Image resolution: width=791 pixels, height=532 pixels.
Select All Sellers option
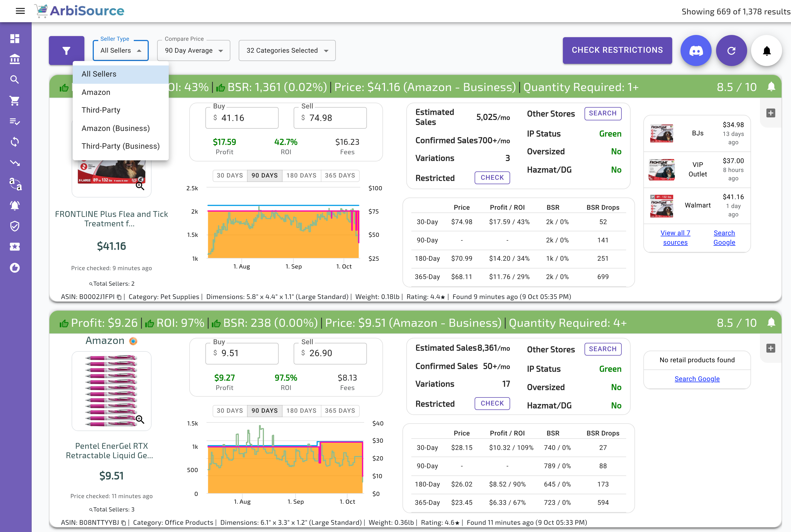[120, 74]
